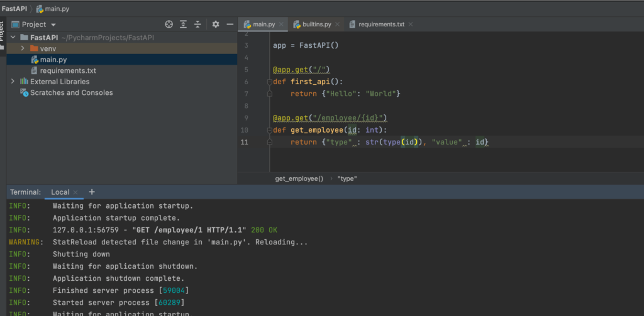644x316 pixels.
Task: Click the locate file target icon in Project panel
Action: coord(169,25)
